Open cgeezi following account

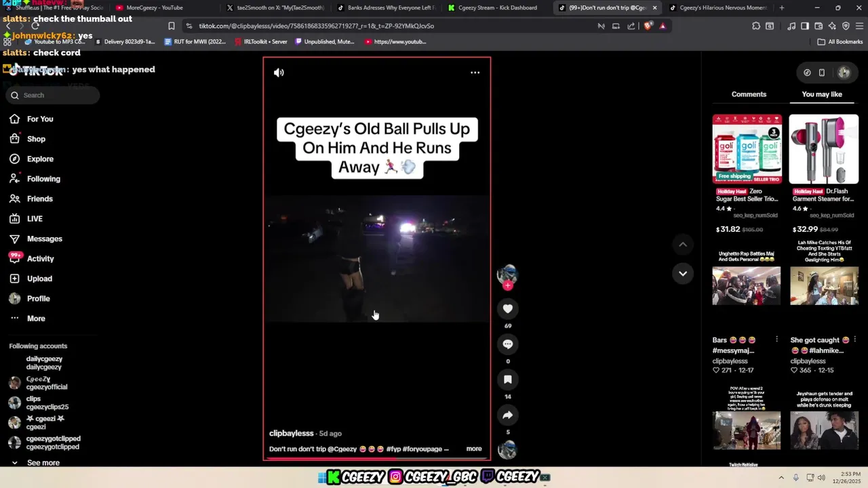44,423
